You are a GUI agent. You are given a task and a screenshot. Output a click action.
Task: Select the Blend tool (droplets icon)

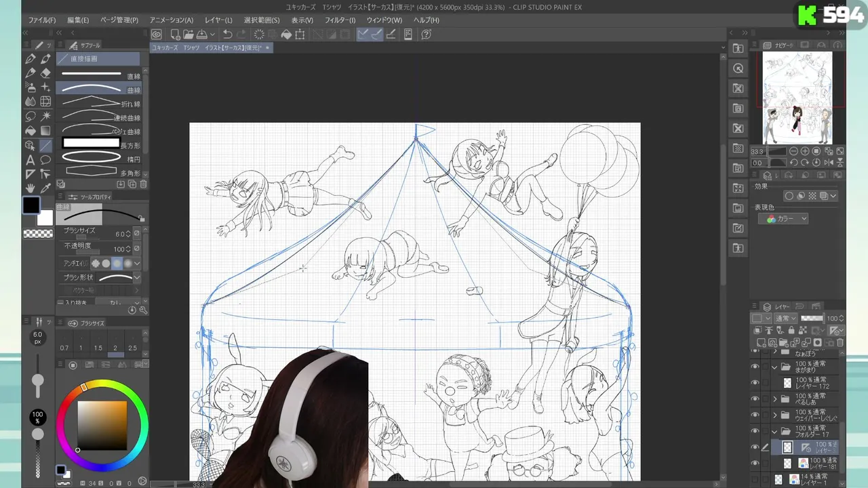30,102
